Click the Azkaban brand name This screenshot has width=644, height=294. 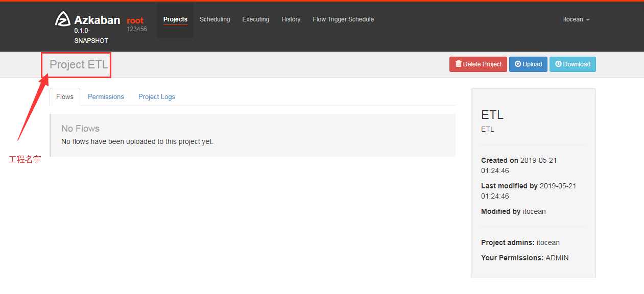pos(97,20)
